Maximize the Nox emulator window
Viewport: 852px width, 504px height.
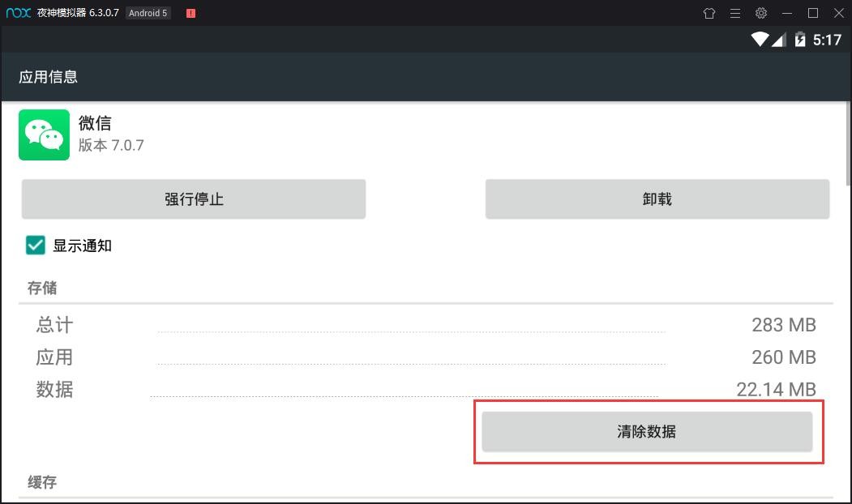click(x=813, y=13)
